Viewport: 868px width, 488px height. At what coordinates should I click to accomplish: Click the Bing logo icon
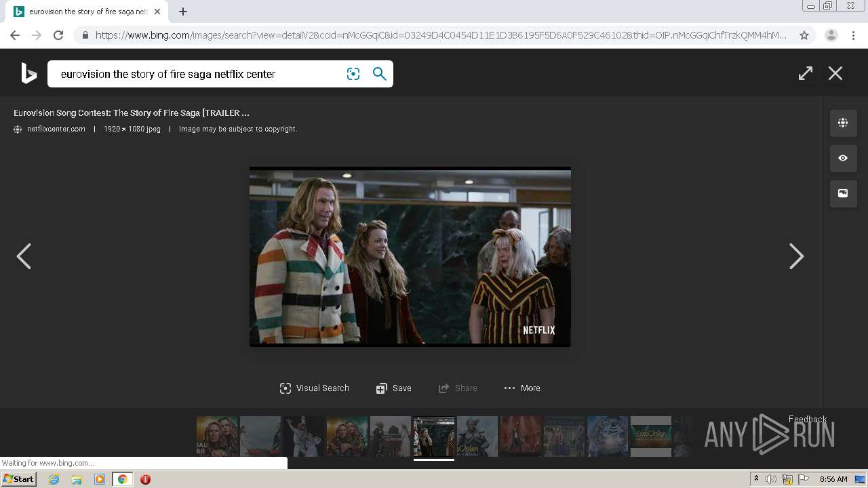point(28,73)
